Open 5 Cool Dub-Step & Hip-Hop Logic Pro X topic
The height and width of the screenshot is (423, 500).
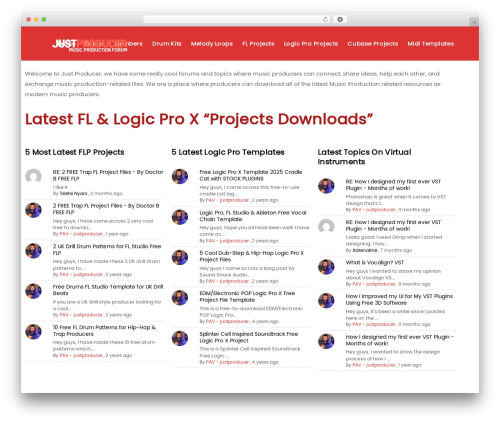click(252, 256)
